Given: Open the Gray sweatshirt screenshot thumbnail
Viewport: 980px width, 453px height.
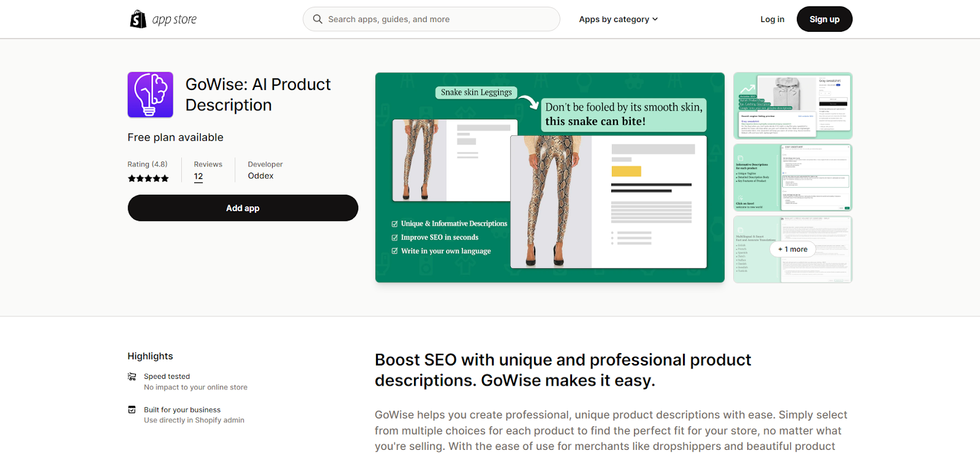Looking at the screenshot, I should [793, 106].
